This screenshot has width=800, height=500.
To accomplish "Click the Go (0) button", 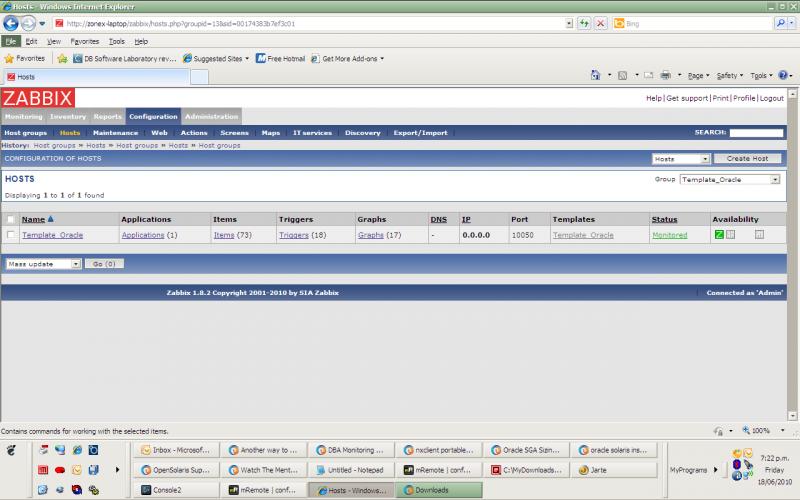I will 104,264.
